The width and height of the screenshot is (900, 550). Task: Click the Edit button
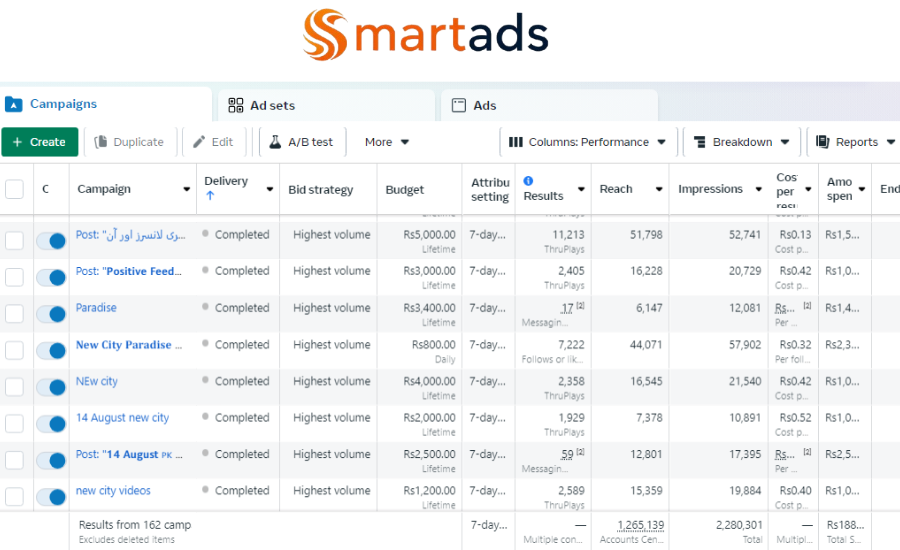click(x=214, y=142)
